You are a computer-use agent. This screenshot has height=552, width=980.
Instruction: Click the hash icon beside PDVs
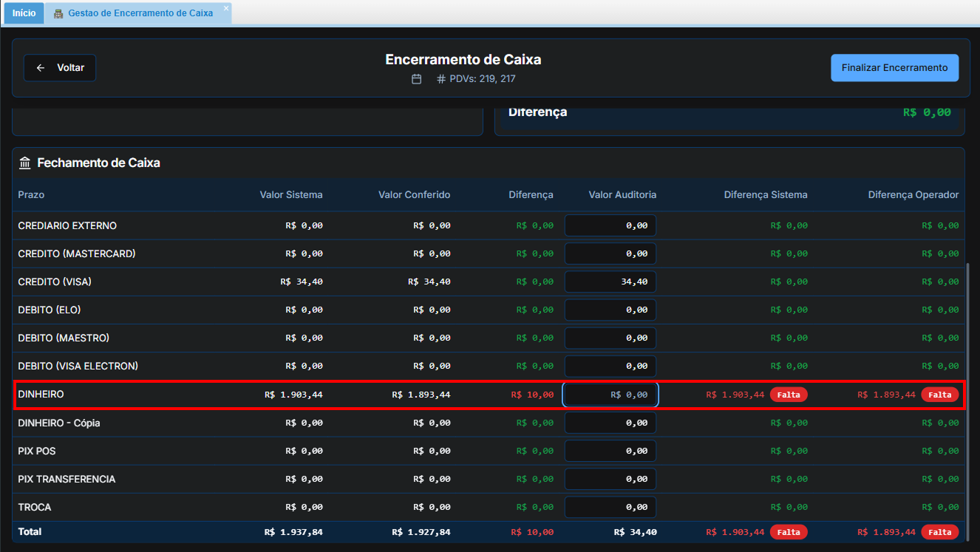pos(441,79)
